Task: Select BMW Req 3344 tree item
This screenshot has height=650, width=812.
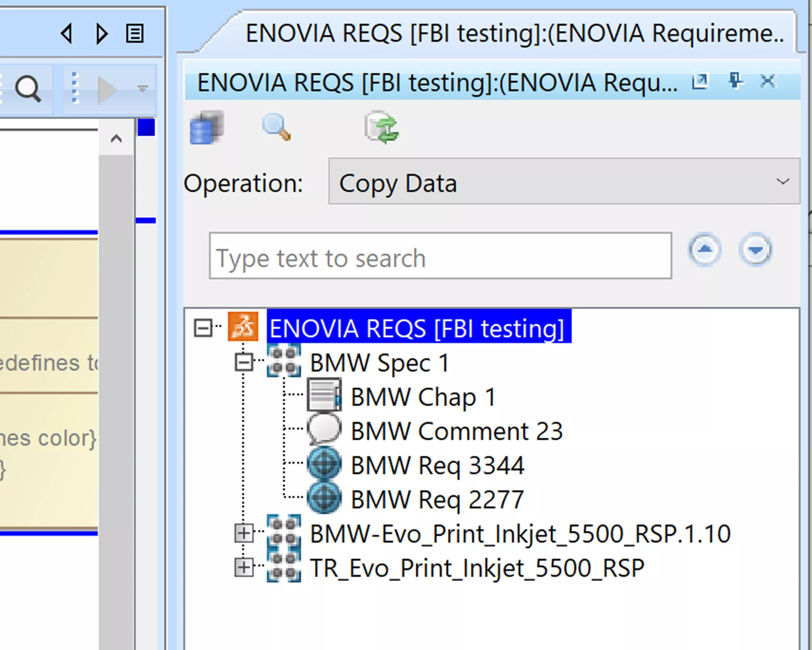Action: (x=437, y=465)
